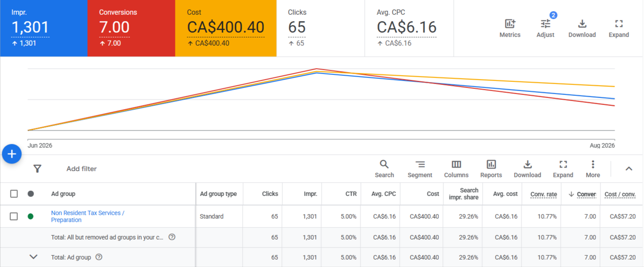Expand the table via toolbar Expand

563,169
